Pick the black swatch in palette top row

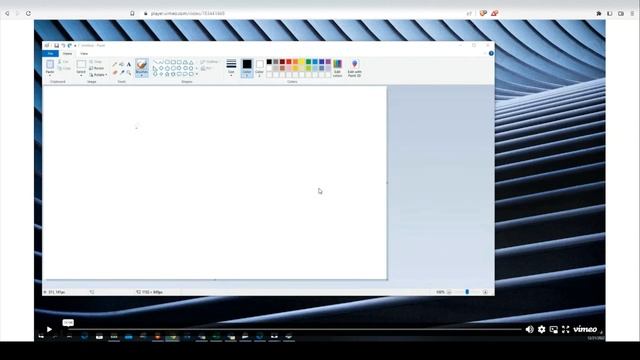269,62
